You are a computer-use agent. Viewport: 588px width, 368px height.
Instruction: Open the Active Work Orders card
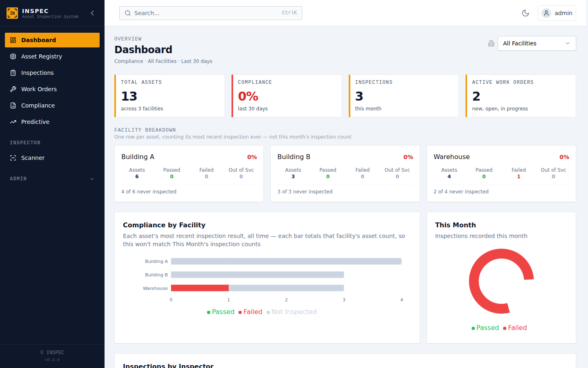(521, 96)
